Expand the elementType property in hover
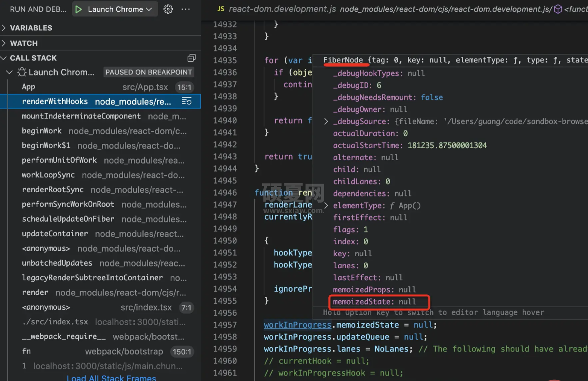The height and width of the screenshot is (381, 588). tap(326, 206)
